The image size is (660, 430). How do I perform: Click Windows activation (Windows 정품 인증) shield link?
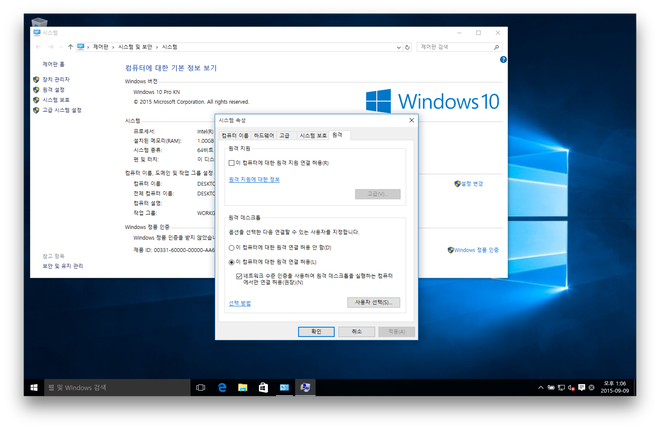(473, 250)
